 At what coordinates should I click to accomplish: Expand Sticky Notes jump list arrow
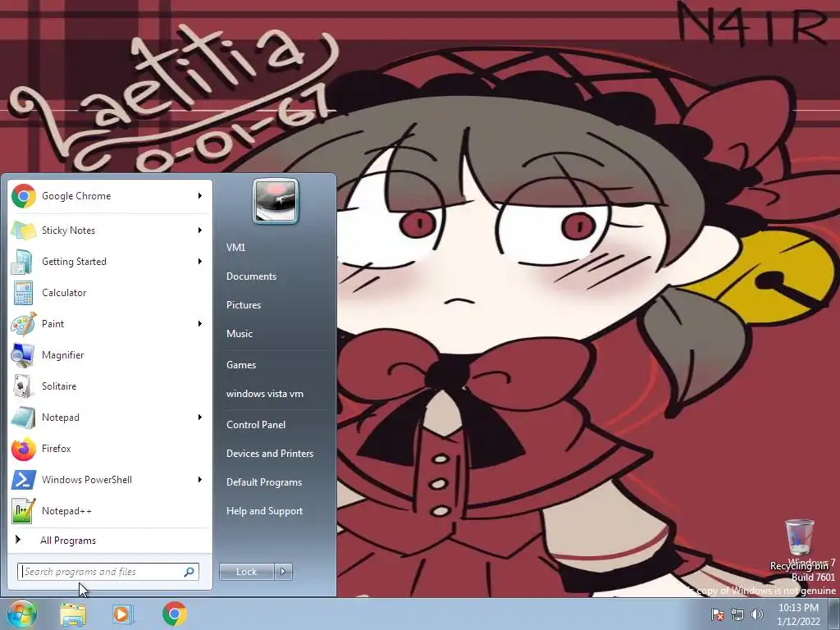200,231
